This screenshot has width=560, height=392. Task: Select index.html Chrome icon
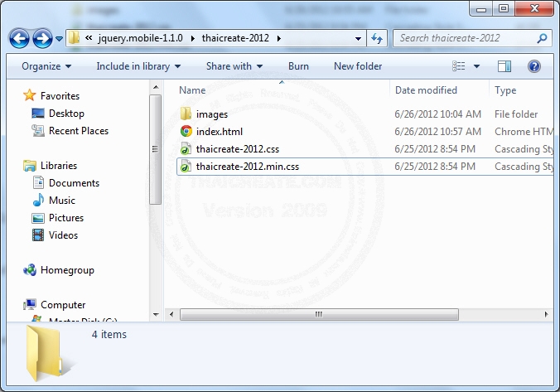click(186, 131)
